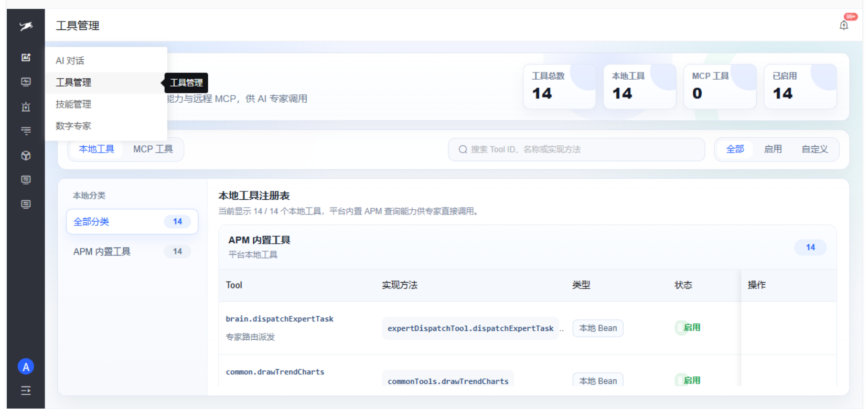
Task: Click commonTools.drawTrendCharts method cell
Action: tap(448, 380)
